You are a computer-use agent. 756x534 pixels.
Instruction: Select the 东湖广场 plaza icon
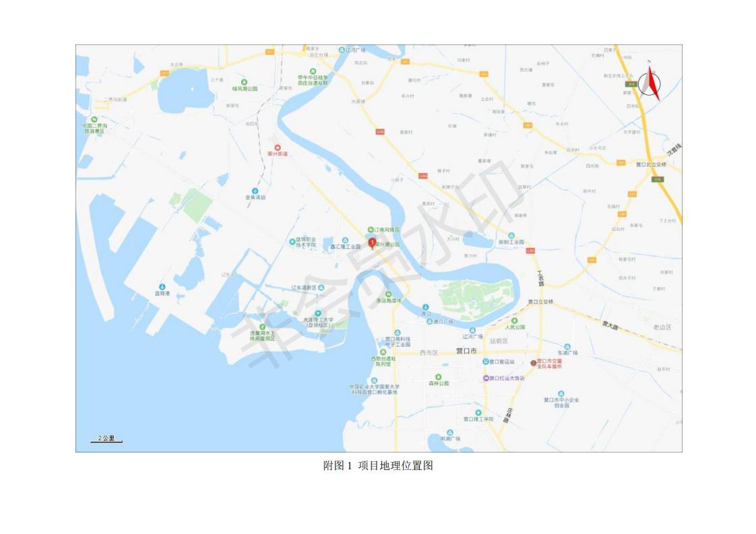[x=567, y=347]
